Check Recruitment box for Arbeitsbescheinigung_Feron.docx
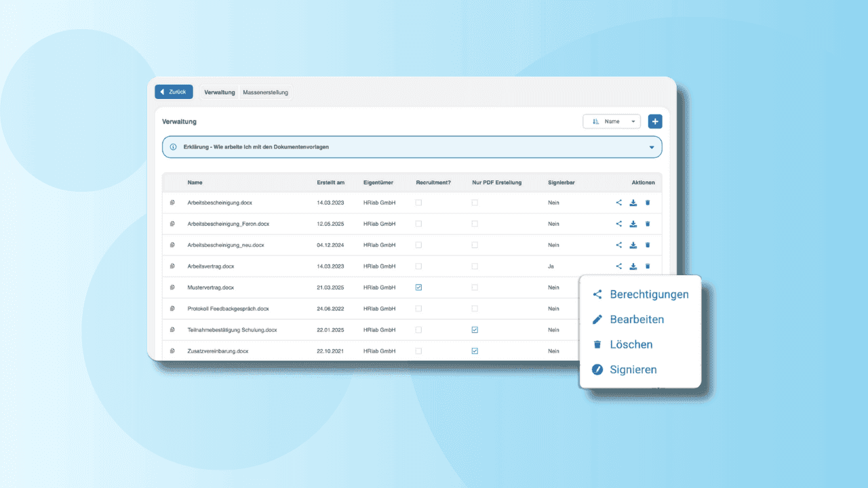Image resolution: width=868 pixels, height=488 pixels. tap(418, 224)
